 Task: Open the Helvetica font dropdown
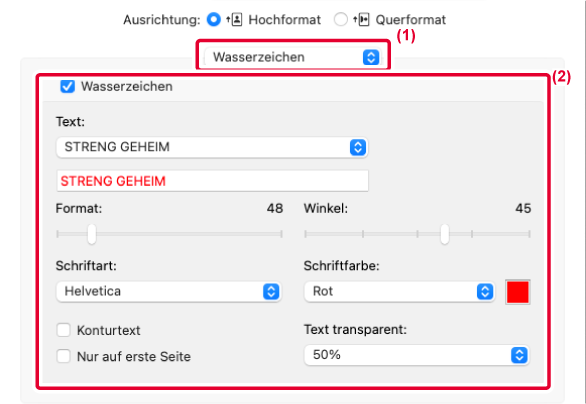pyautogui.click(x=169, y=291)
